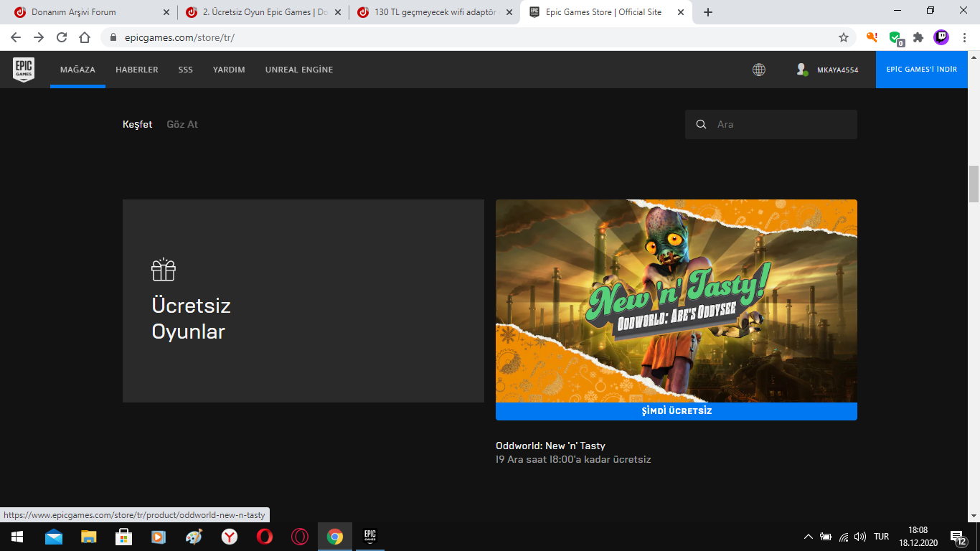Show hidden system tray icons
Viewport: 980px width, 551px height.
point(809,537)
